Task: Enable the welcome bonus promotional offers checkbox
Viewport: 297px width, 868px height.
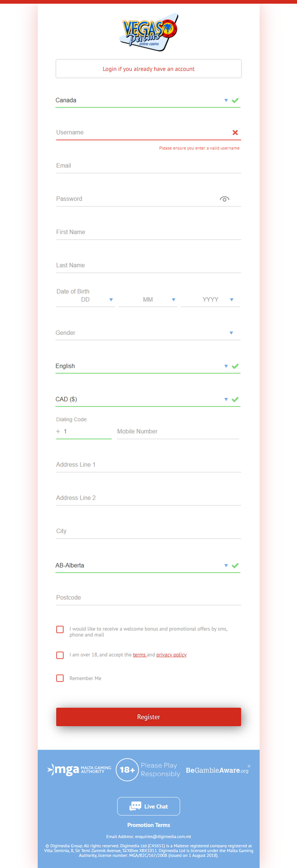Action: tap(60, 629)
